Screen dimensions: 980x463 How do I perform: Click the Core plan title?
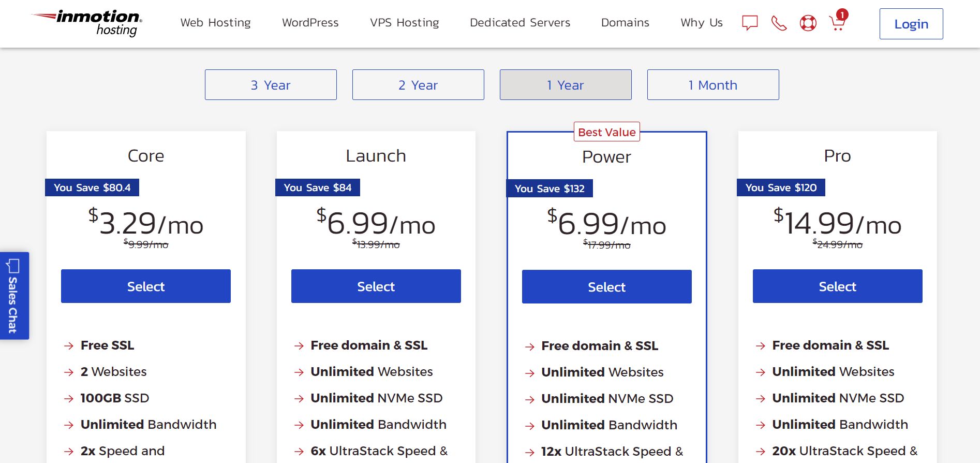[x=146, y=156]
